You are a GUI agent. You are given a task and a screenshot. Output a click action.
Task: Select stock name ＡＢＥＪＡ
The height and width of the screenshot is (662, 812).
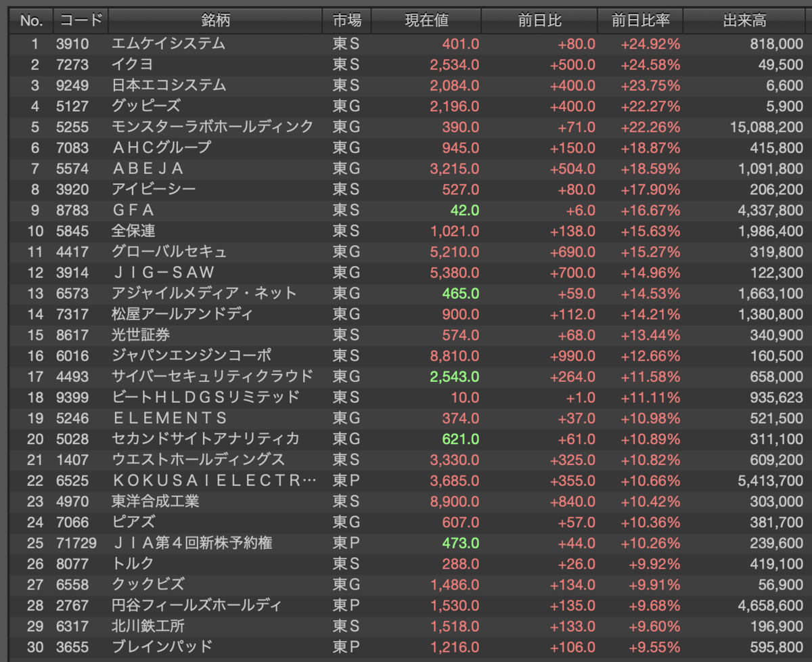point(148,169)
